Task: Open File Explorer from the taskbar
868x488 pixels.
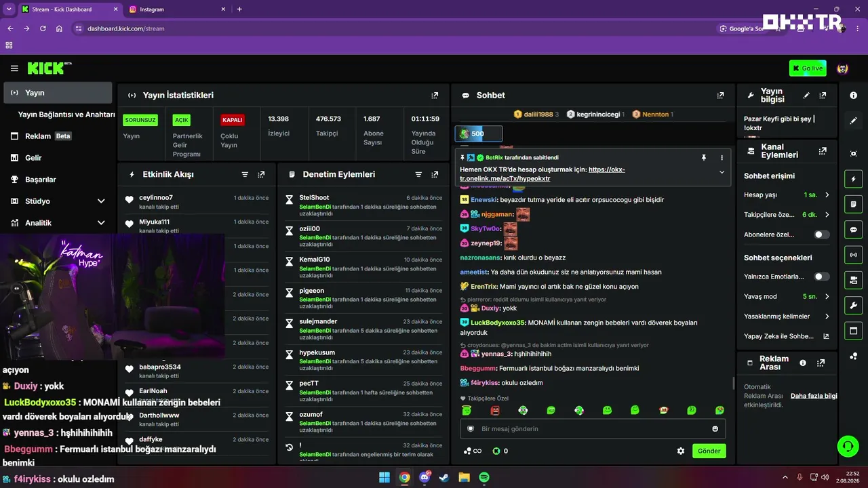Action: 465,477
